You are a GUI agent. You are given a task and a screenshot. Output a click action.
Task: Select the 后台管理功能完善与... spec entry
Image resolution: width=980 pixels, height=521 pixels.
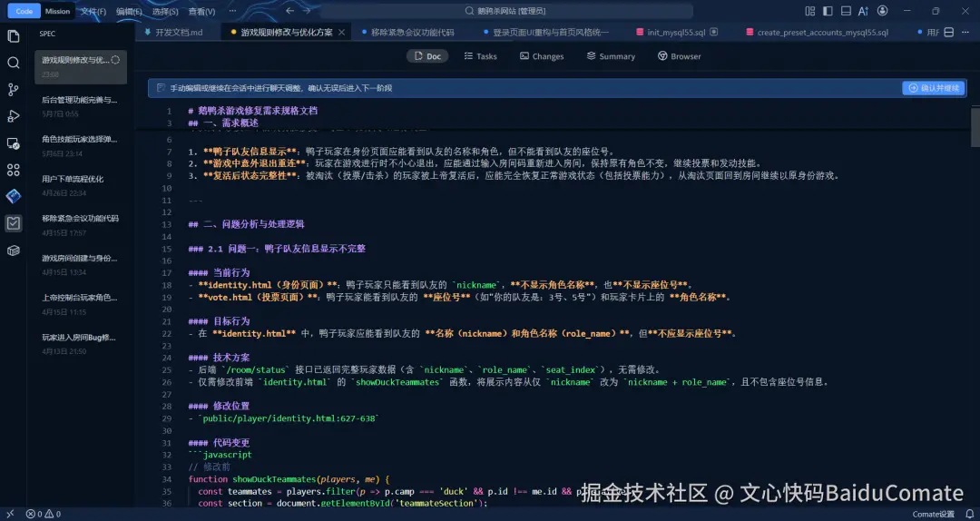click(x=81, y=106)
